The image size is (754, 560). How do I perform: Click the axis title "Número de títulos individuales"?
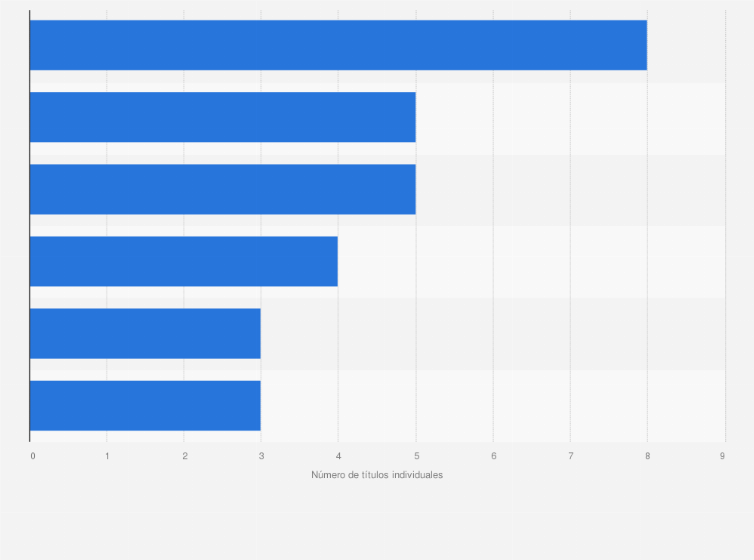point(377,475)
